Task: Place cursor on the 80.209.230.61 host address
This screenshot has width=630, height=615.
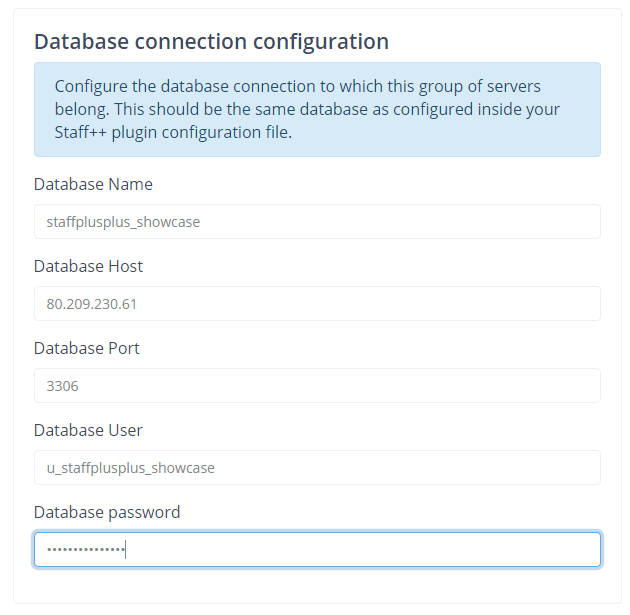Action: [x=92, y=304]
